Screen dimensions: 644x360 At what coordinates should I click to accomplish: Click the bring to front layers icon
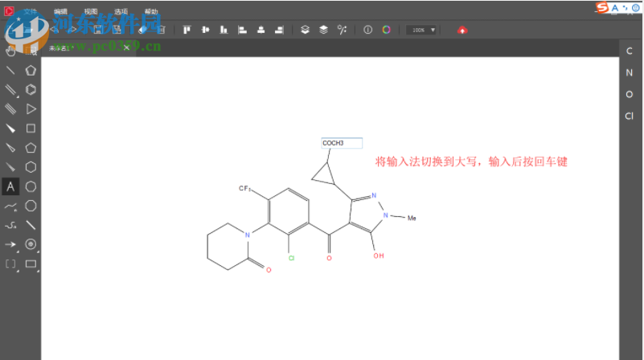coord(305,30)
